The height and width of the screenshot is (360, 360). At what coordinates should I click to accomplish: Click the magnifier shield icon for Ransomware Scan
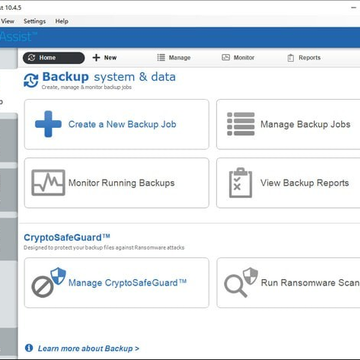tap(241, 282)
